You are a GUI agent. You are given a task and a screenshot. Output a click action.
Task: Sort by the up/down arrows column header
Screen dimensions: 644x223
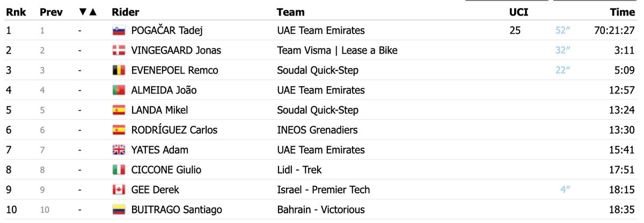87,12
